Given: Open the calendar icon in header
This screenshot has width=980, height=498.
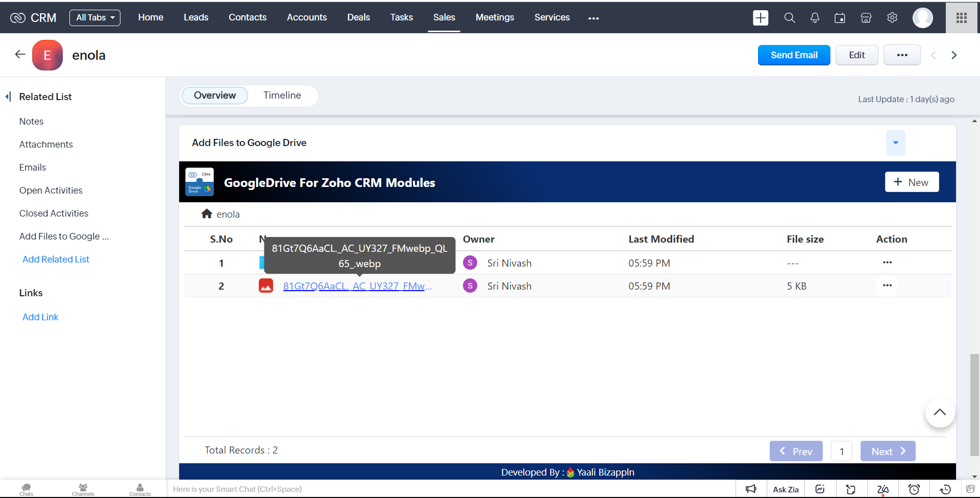Looking at the screenshot, I should (840, 18).
